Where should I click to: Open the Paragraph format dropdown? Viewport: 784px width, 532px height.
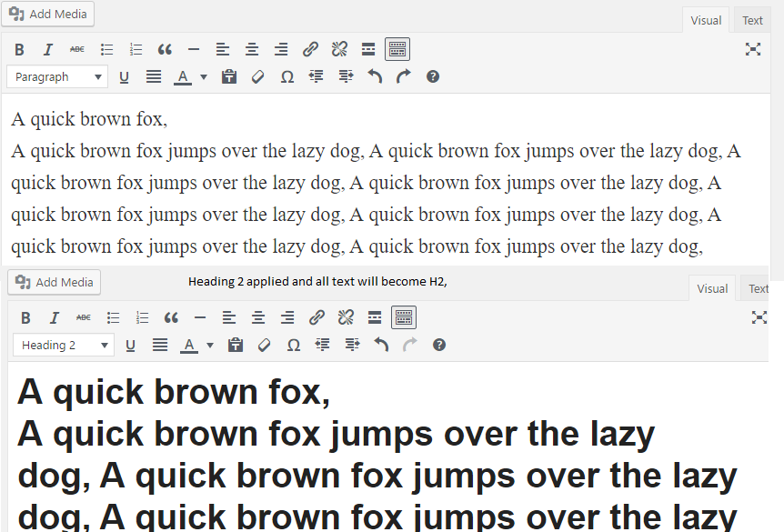click(x=57, y=77)
